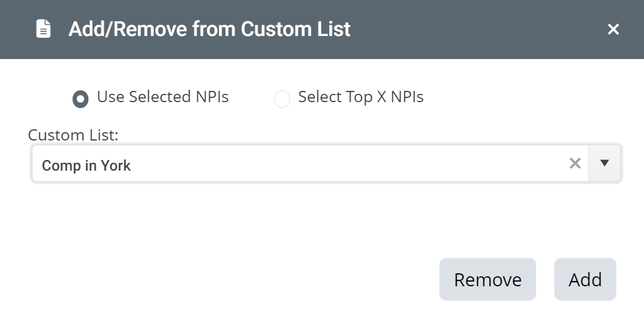This screenshot has height=317, width=644.
Task: Remove the chosen list via the gray X icon
Action: (x=575, y=164)
